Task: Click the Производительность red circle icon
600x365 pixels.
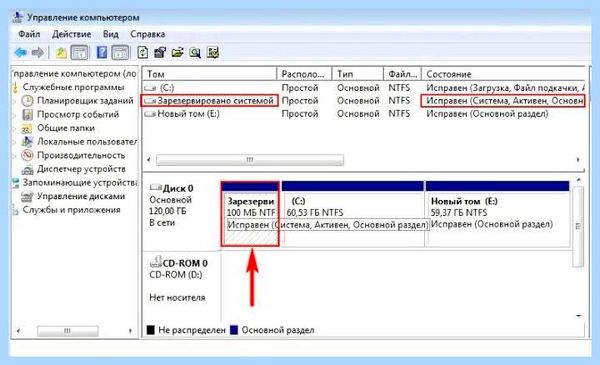Action: pos(27,155)
